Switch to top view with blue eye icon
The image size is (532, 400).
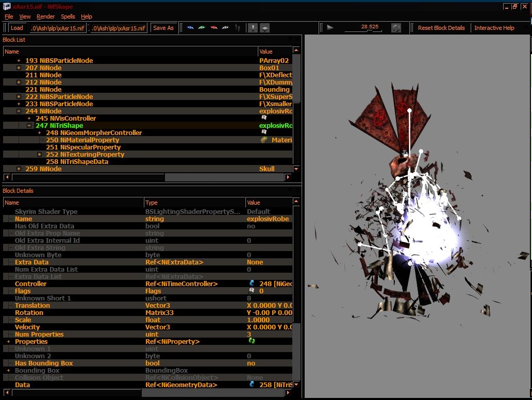(190, 28)
